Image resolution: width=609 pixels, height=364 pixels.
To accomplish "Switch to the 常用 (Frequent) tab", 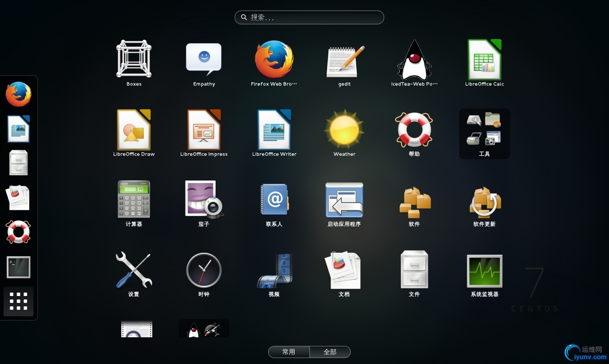I will [x=289, y=352].
